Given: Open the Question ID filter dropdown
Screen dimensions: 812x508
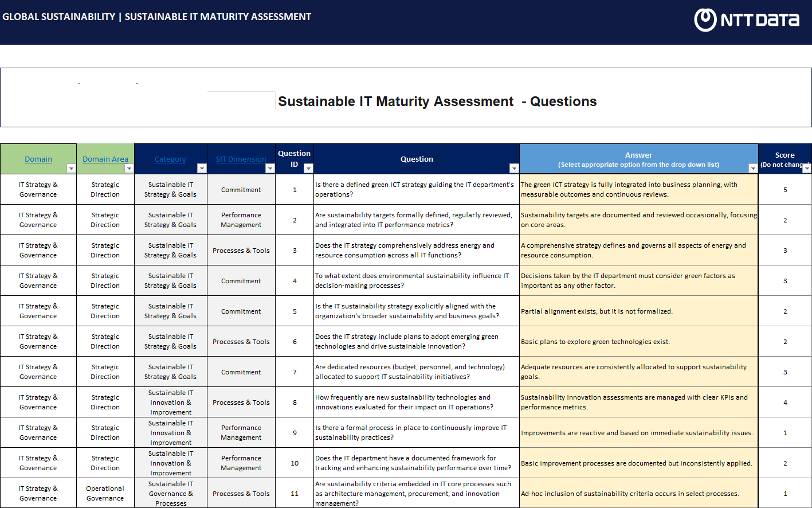Looking at the screenshot, I should (308, 169).
